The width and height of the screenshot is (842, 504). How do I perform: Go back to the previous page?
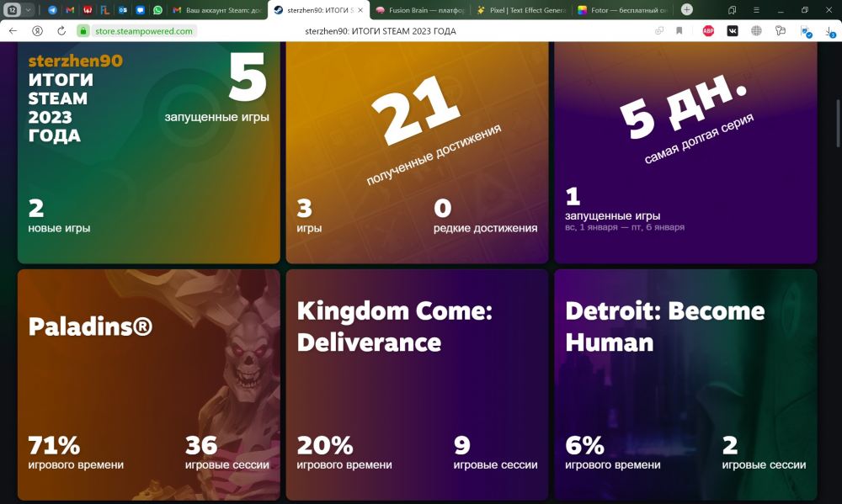click(x=13, y=31)
